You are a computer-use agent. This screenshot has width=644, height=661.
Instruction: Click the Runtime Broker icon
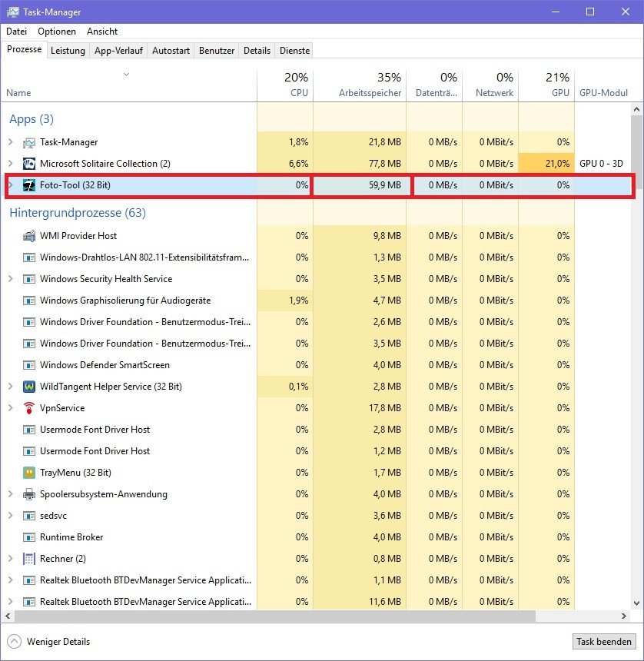click(28, 537)
